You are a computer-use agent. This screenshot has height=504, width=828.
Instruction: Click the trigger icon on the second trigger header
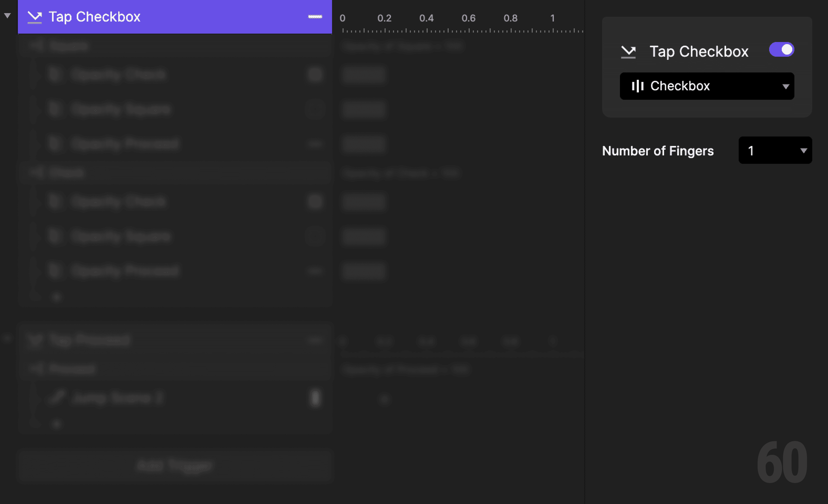(35, 340)
